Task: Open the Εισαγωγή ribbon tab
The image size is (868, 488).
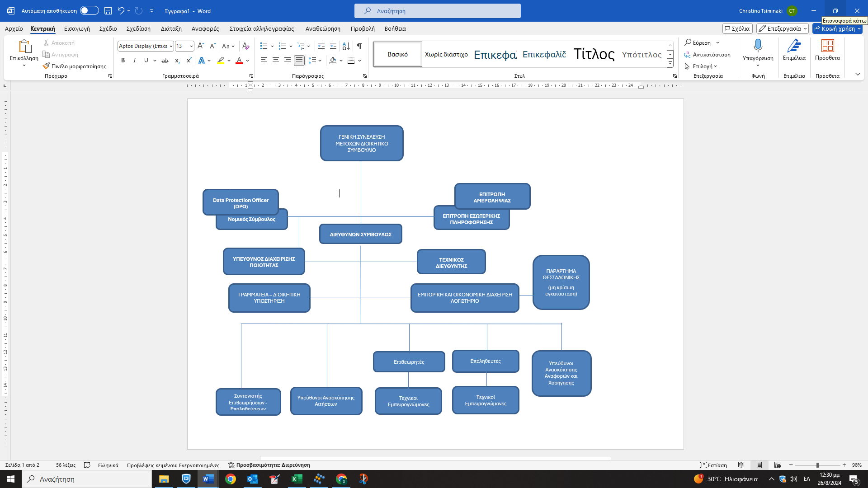Action: tap(77, 28)
